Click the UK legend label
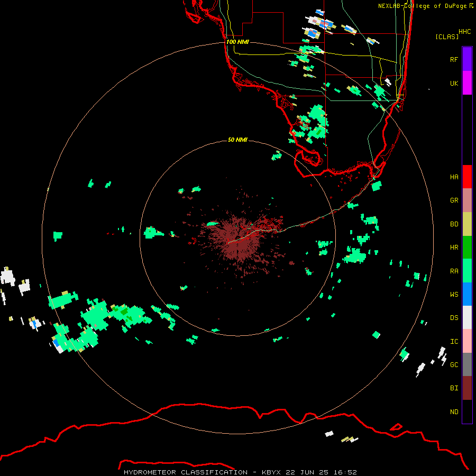 coord(454,83)
